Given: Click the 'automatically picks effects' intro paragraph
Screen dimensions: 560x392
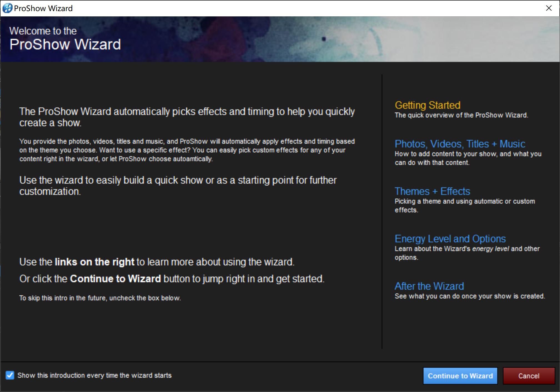Looking at the screenshot, I should 187,117.
